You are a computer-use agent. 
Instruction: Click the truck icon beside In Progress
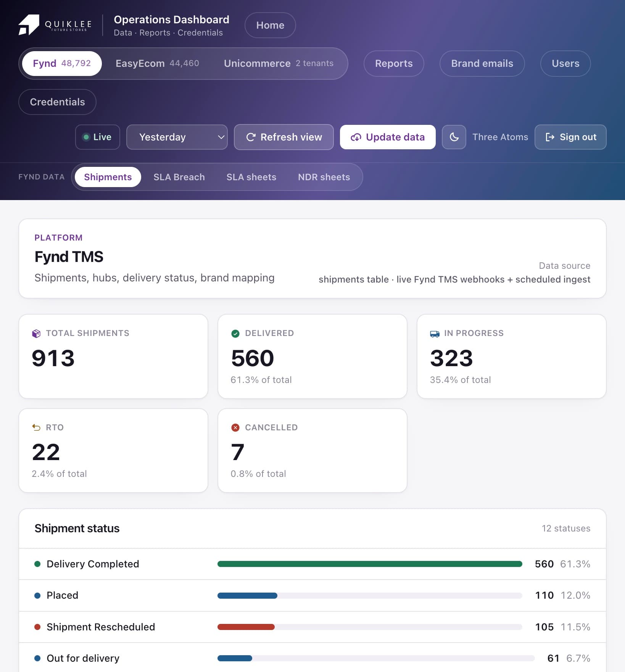tap(435, 333)
